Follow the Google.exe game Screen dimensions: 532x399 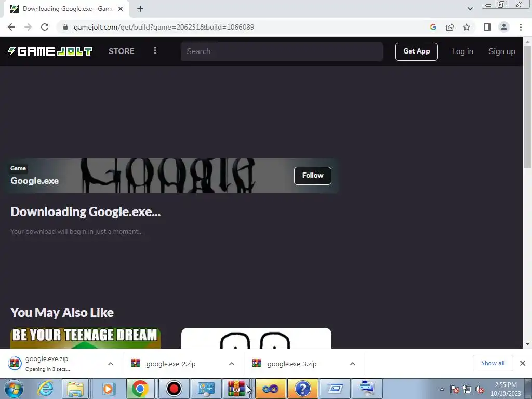(x=312, y=176)
